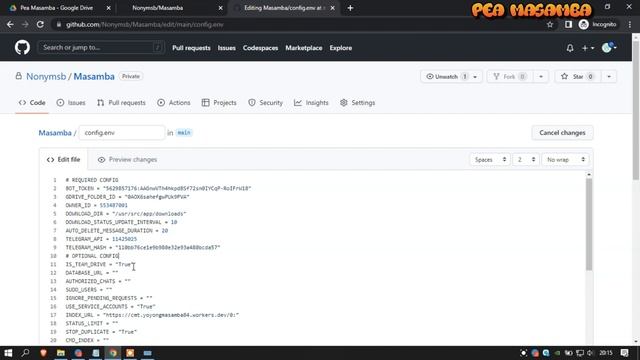Switch to the Edit file tab
Viewport: 640px width, 360px height.
(x=63, y=160)
